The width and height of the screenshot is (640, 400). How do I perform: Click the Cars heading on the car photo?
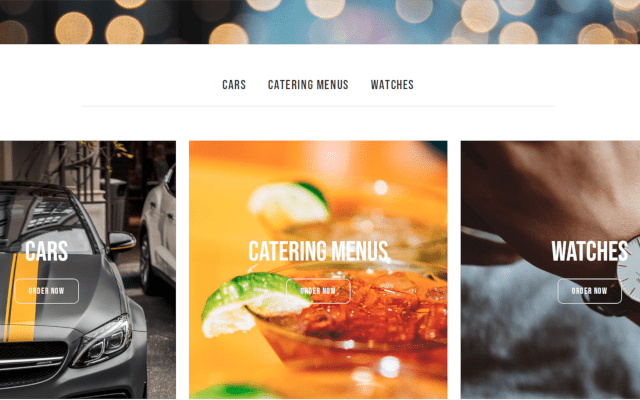(47, 251)
